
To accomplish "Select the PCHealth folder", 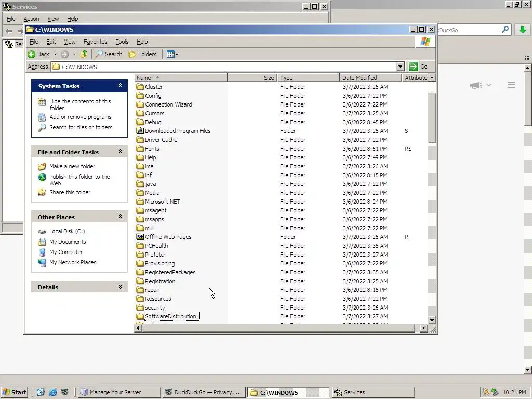I will click(156, 246).
